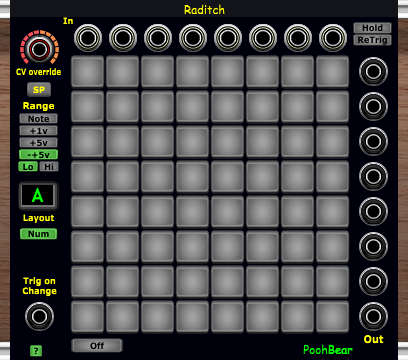Image resolution: width=408 pixels, height=360 pixels.
Task: Toggle the Hold button
Action: tap(372, 28)
